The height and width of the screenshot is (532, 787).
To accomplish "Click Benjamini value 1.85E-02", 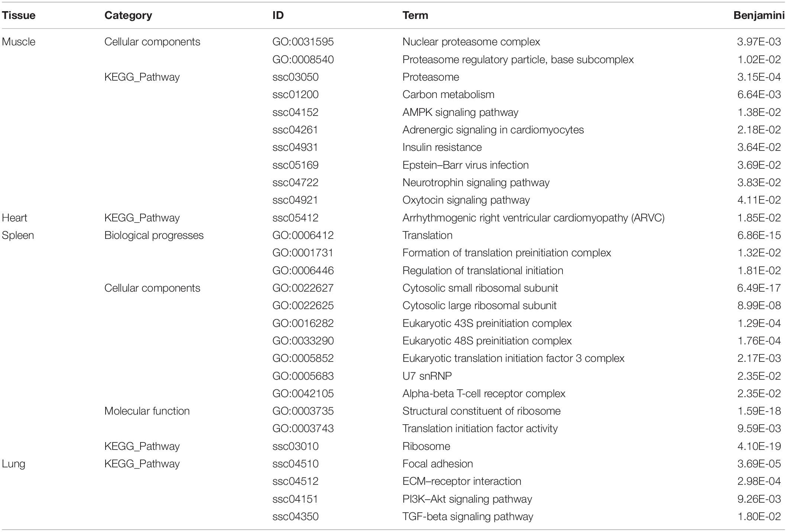I will click(759, 218).
